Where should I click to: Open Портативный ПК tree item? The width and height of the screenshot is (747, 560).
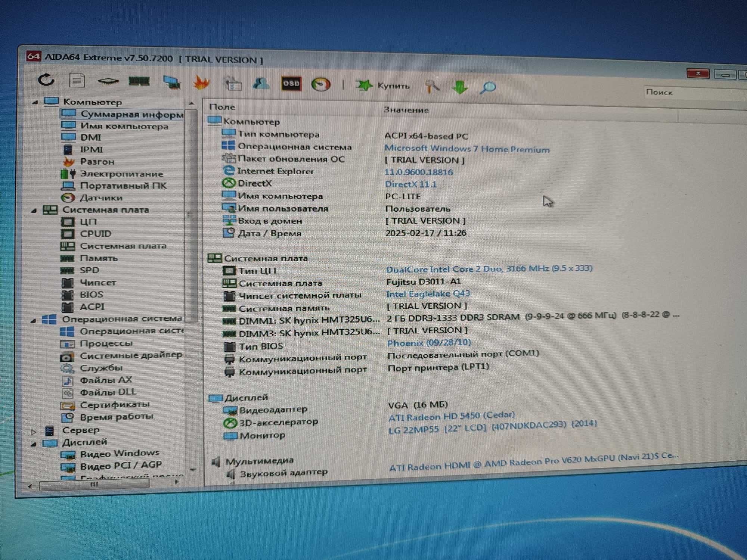114,186
